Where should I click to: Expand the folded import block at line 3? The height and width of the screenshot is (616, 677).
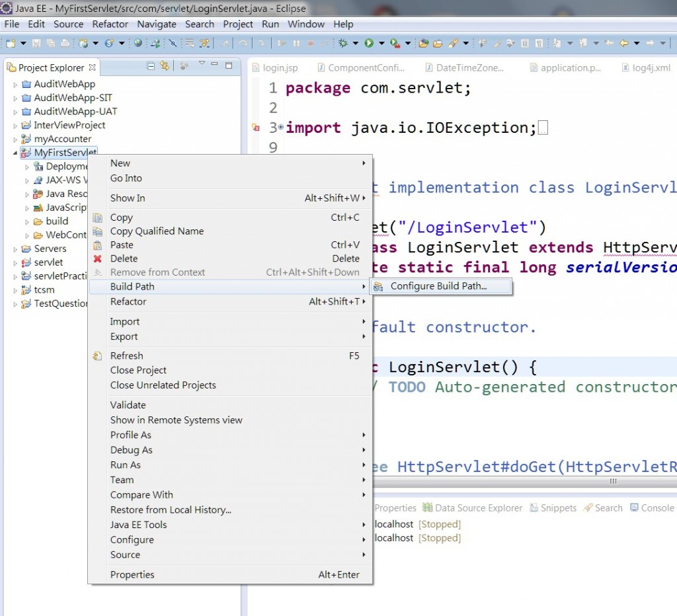280,127
